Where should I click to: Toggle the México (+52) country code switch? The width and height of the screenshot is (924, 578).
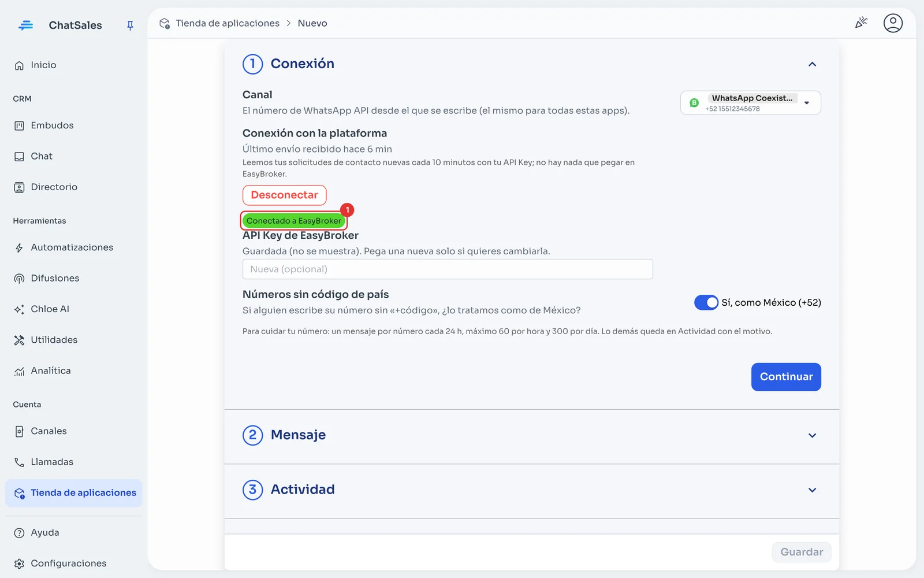(706, 302)
